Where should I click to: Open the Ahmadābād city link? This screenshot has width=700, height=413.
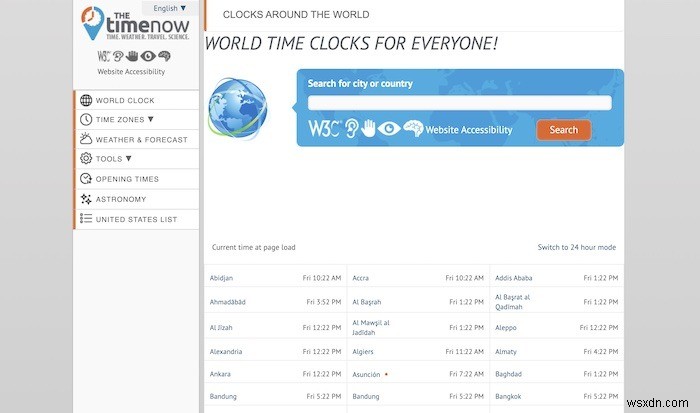point(227,302)
